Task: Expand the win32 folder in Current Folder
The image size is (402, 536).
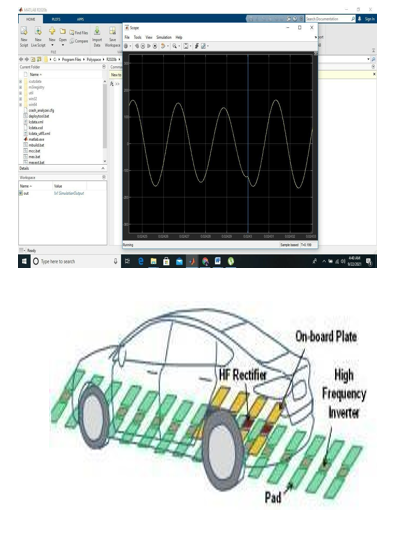Action: pyautogui.click(x=21, y=99)
